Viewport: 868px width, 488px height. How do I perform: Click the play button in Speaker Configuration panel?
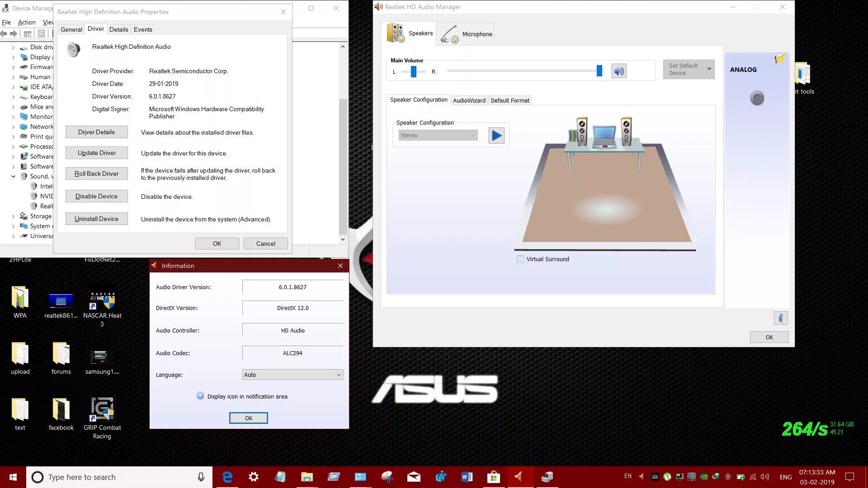pyautogui.click(x=496, y=135)
